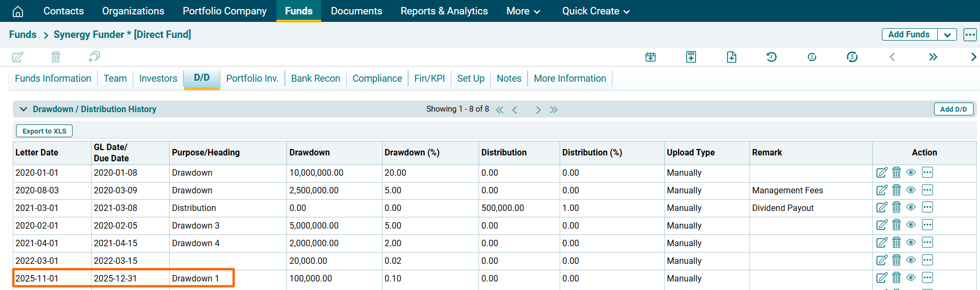The width and height of the screenshot is (980, 290).
Task: Go to next page of history results
Action: [x=538, y=109]
